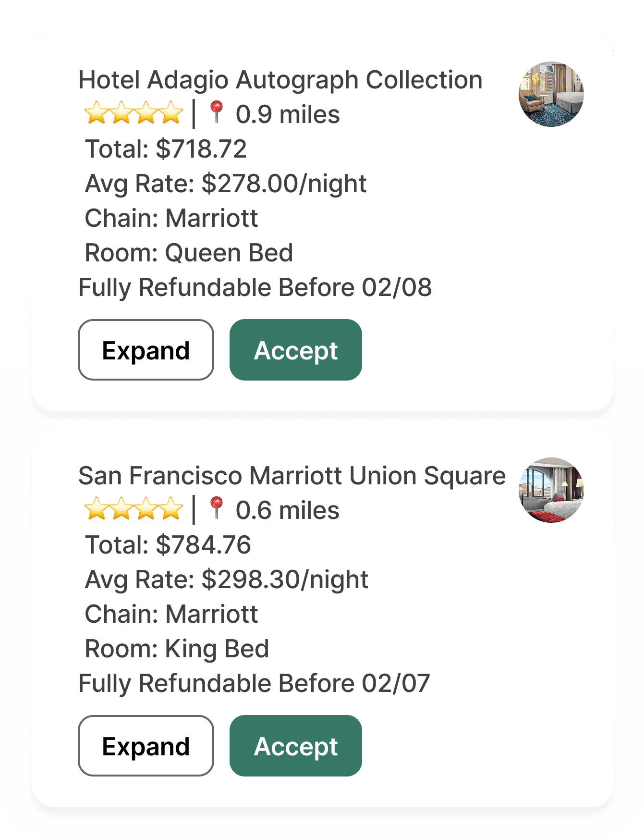Screen dimensions: 644x838
Task: Click the Total: $784.76 price text
Action: click(x=168, y=545)
